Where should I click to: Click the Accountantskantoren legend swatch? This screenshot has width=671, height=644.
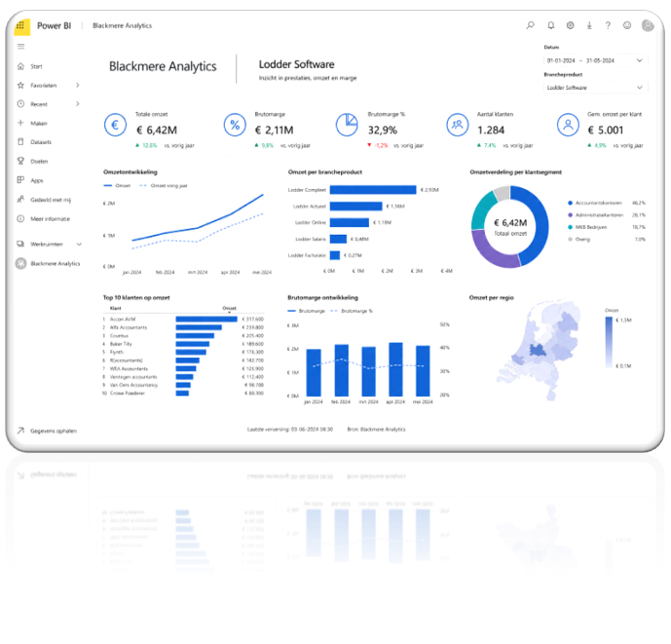click(x=570, y=203)
